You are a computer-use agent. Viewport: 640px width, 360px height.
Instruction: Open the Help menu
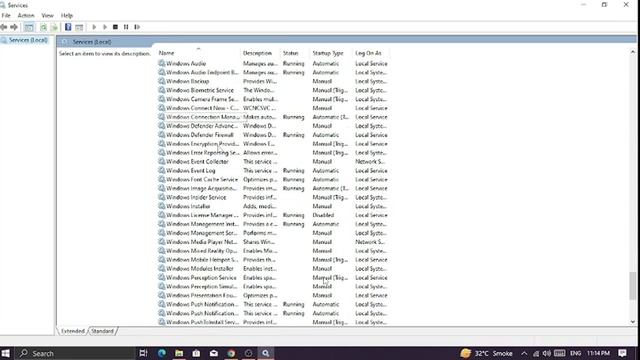click(67, 16)
